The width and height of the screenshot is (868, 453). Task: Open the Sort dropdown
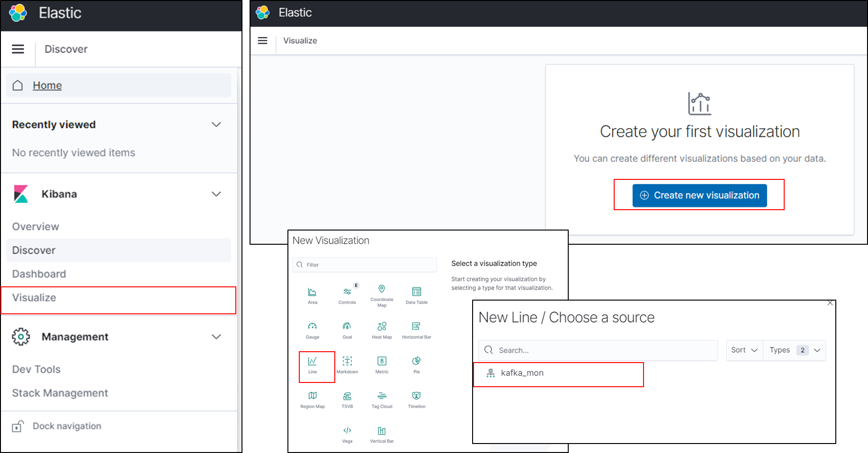[x=743, y=350]
